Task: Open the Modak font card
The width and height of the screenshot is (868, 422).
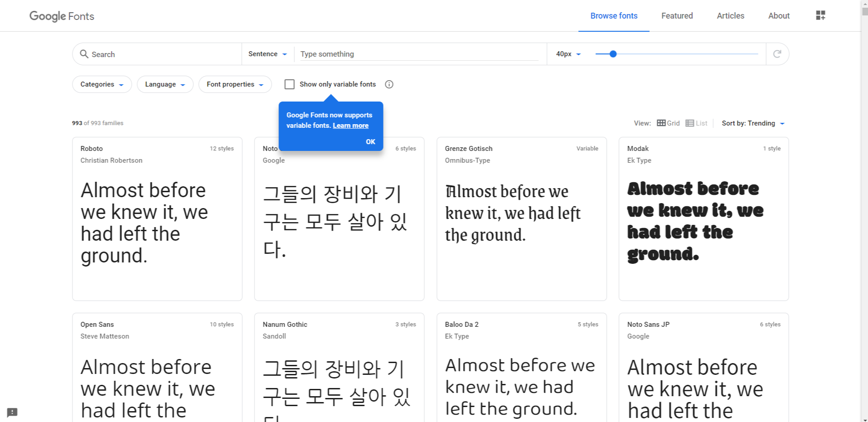Action: coord(704,219)
